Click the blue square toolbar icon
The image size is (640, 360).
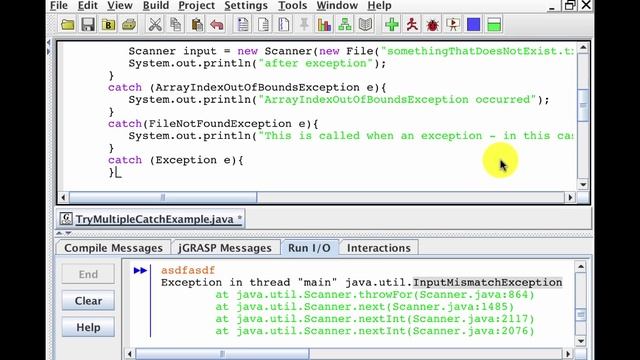click(x=473, y=25)
